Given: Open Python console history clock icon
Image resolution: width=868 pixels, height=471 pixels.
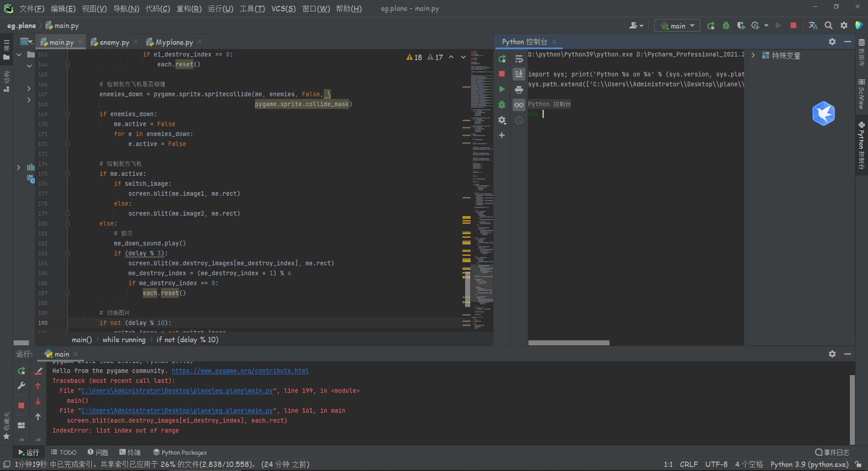Looking at the screenshot, I should pyautogui.click(x=519, y=120).
